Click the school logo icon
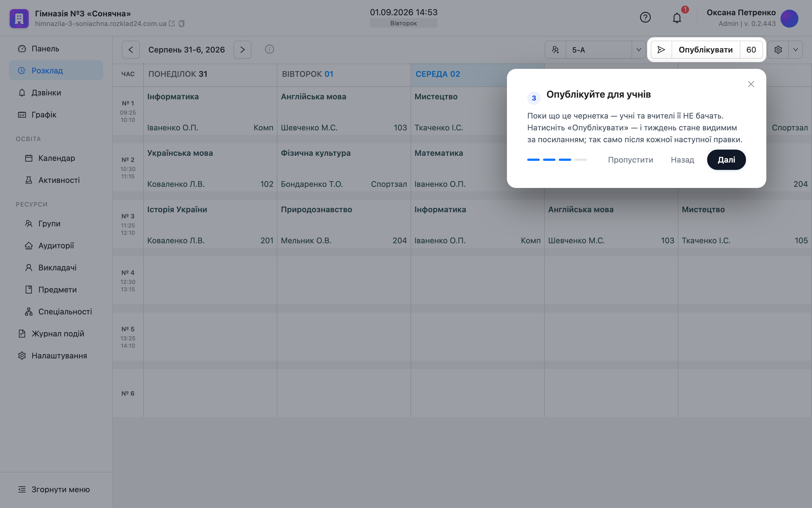812x508 pixels. point(19,18)
